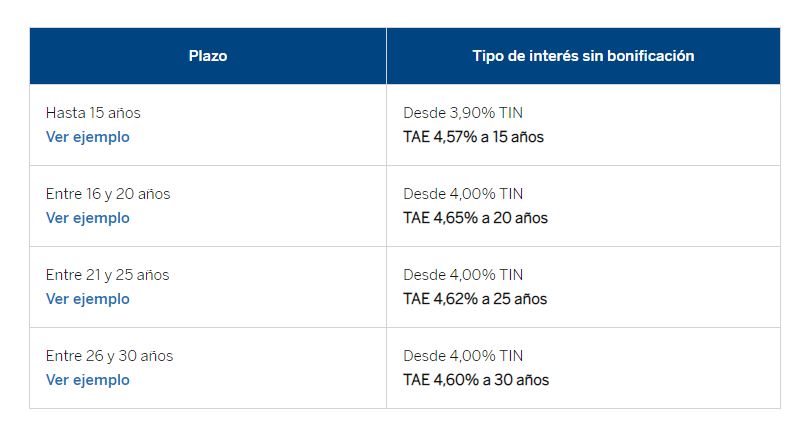Click 'TAE 4,62% a 25 años'

[x=475, y=299]
